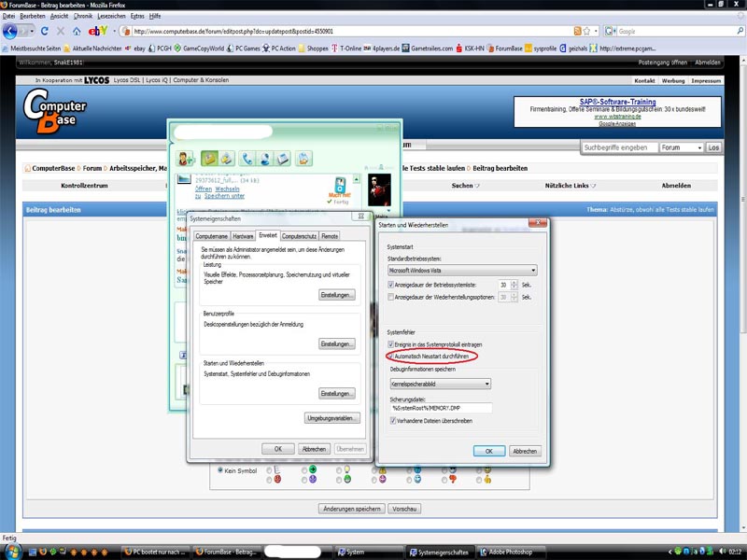Open the back/forward history dropdown arrow
The width and height of the screenshot is (747, 560).
click(32, 32)
